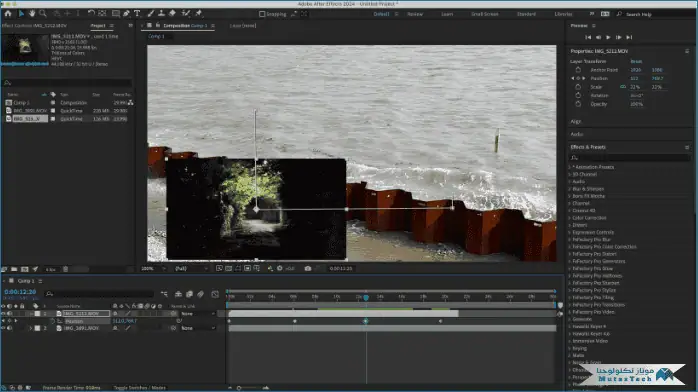Expand the Blur & Sharpen effects category
The image size is (698, 392).
coord(569,189)
